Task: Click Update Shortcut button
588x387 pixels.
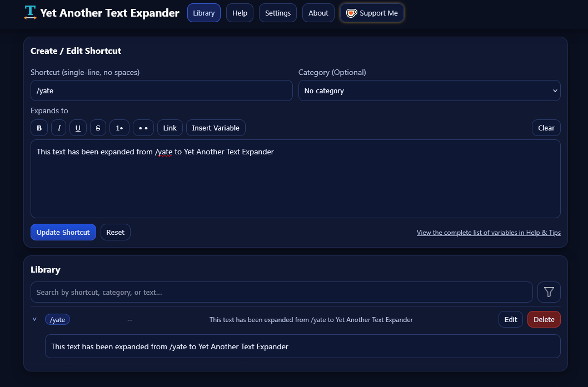Action: [x=63, y=232]
